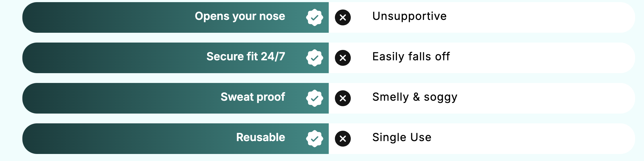Viewport: 644px width, 161px height.
Task: Select the Sweat proof label
Action: [253, 97]
